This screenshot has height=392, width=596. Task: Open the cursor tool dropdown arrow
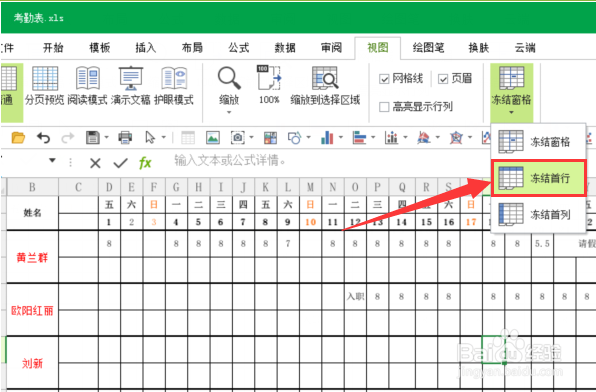pos(163,137)
